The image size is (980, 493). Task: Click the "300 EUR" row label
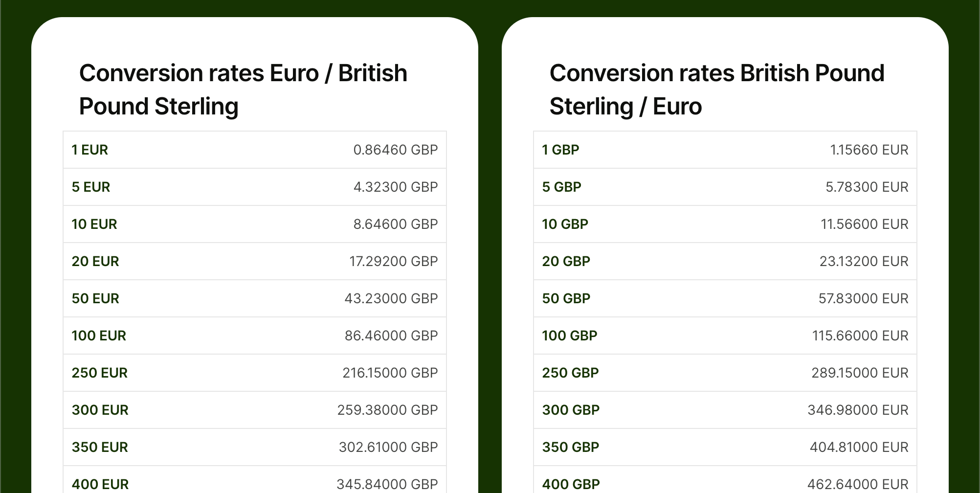[x=100, y=410]
